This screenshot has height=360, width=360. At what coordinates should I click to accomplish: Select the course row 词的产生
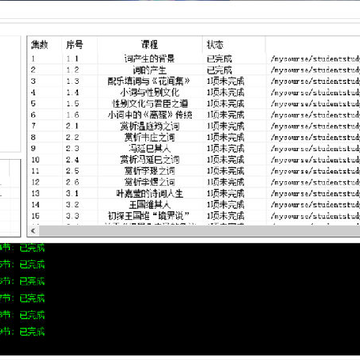[149, 70]
